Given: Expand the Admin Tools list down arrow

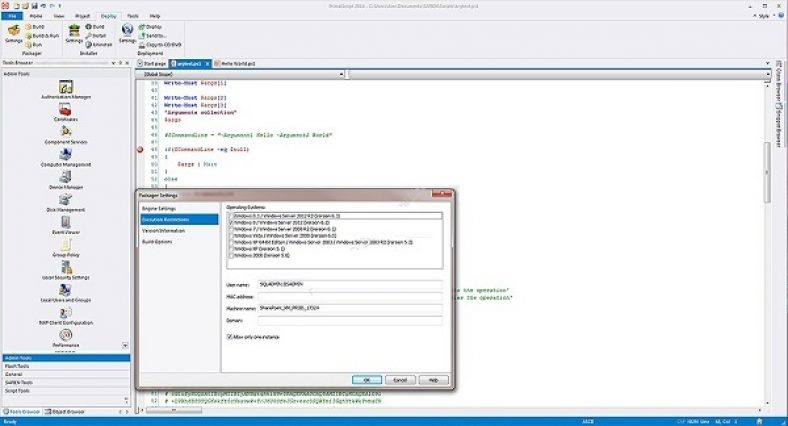Looking at the screenshot, I should point(125,346).
